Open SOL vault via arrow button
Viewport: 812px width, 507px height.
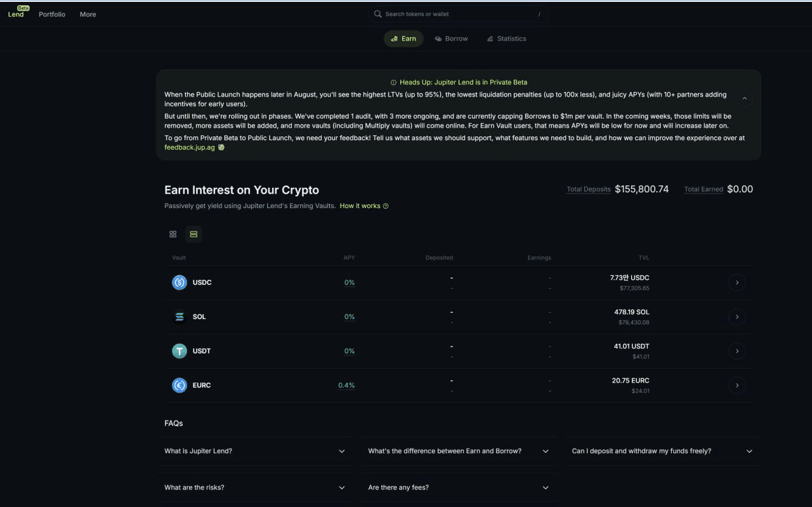737,317
